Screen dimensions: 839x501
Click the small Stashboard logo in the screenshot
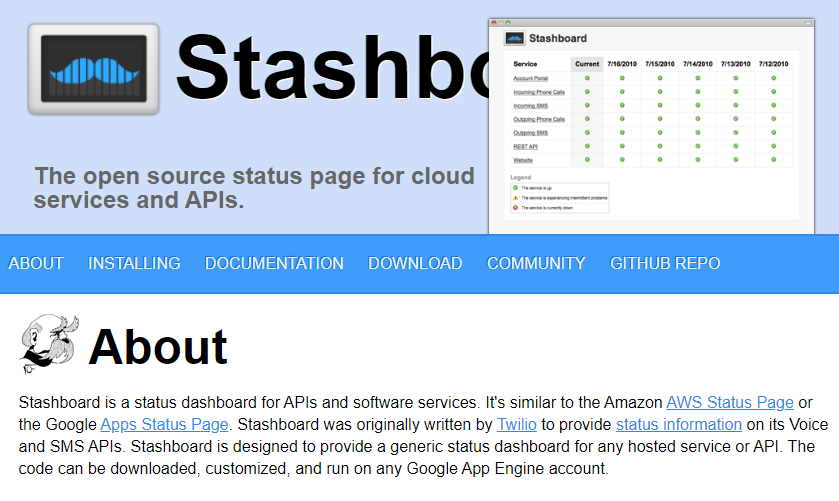pyautogui.click(x=514, y=38)
